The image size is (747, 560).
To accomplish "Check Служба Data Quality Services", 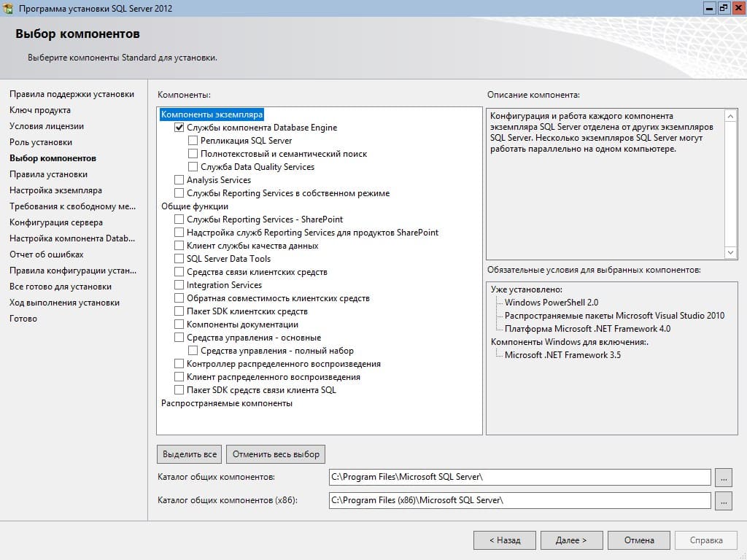I will tap(193, 167).
